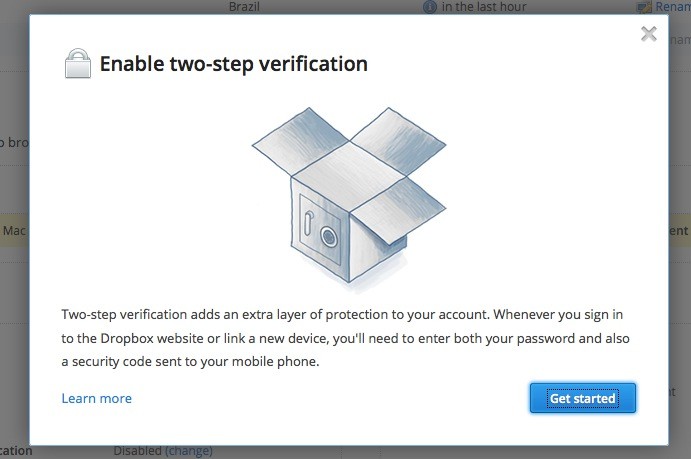This screenshot has width=691, height=459.
Task: Close the two-step verification dialog
Action: coord(649,34)
